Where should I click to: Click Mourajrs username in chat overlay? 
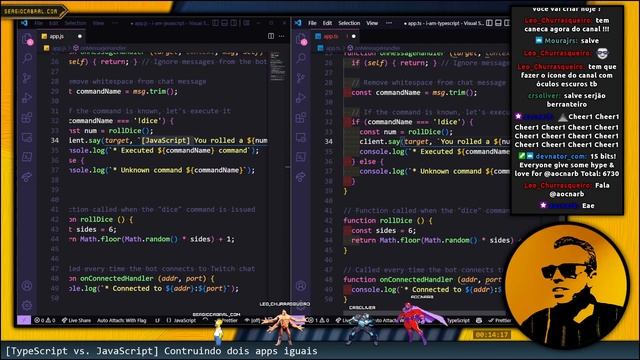560,41
